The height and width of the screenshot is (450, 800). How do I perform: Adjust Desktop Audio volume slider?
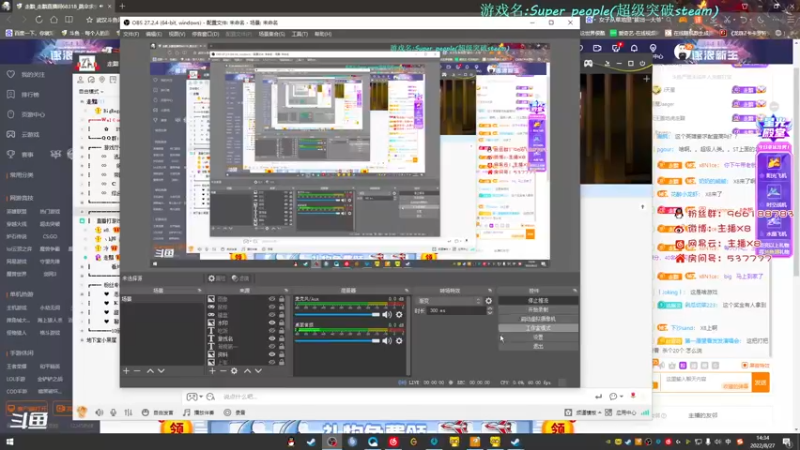coord(337,340)
